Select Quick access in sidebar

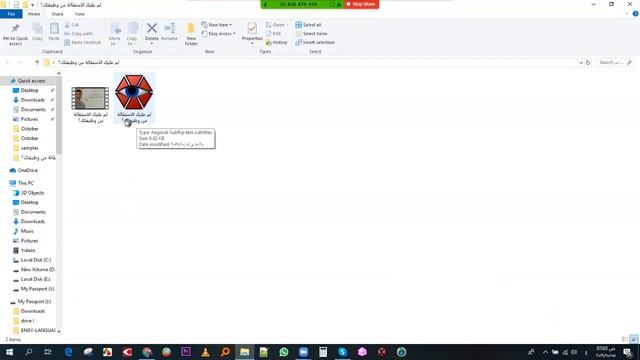click(x=31, y=81)
